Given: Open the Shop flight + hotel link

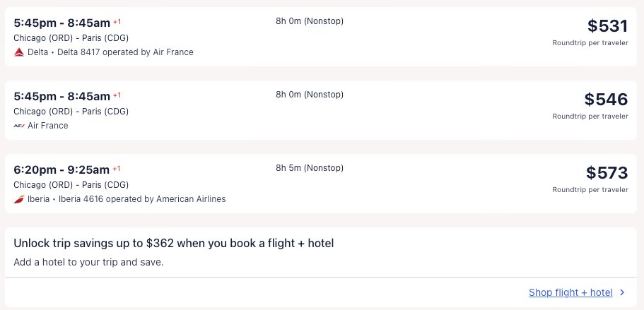Looking at the screenshot, I should (x=570, y=292).
